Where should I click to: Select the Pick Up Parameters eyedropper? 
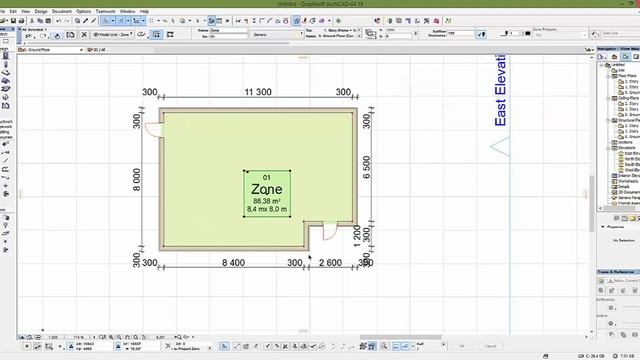(86, 21)
